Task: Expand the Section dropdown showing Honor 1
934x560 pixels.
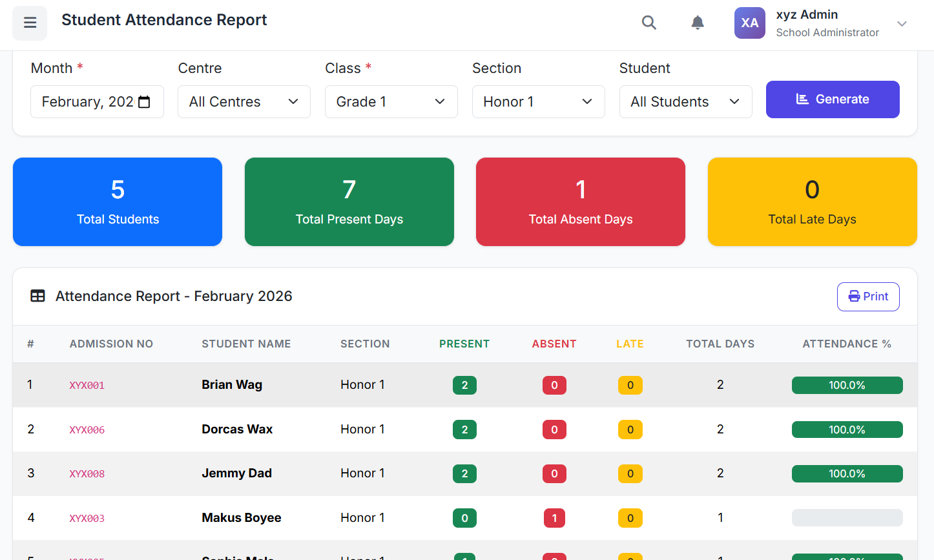Action: (538, 102)
